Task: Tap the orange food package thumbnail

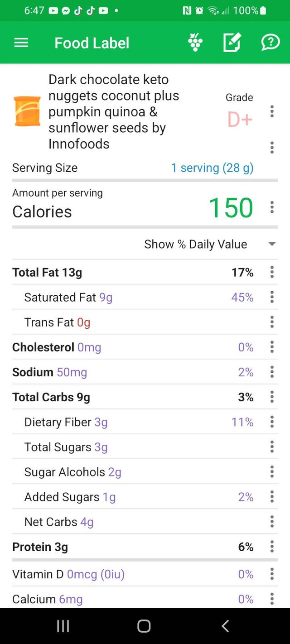Action: point(27,111)
